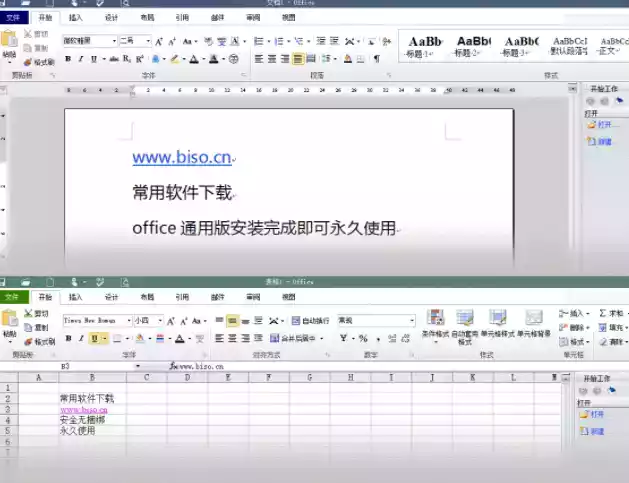Click the bullets list icon in Word
Screen dimensions: 629x483
coord(259,41)
